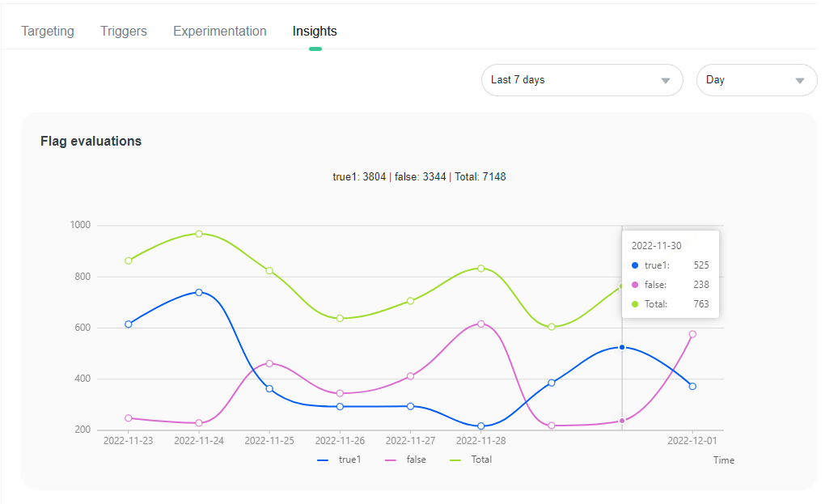This screenshot has height=504, width=838.
Task: Toggle the Total series in chart legend
Action: [471, 460]
